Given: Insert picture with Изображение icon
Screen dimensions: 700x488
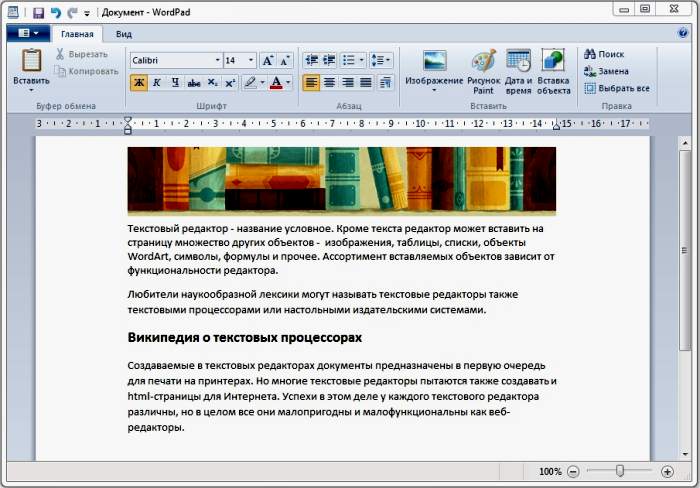Looking at the screenshot, I should click(434, 61).
